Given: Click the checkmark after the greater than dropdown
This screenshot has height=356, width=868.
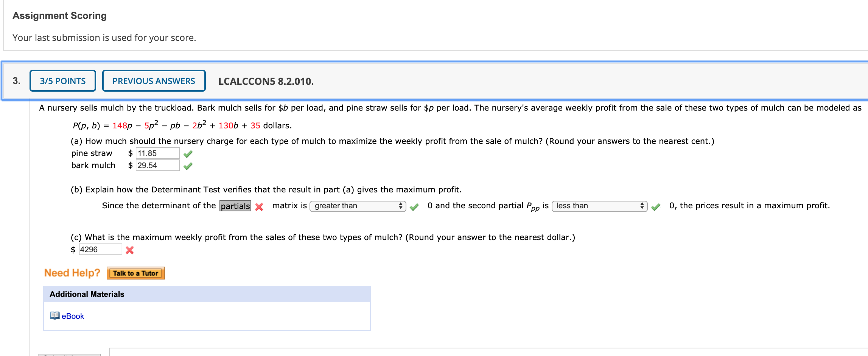Looking at the screenshot, I should 414,207.
